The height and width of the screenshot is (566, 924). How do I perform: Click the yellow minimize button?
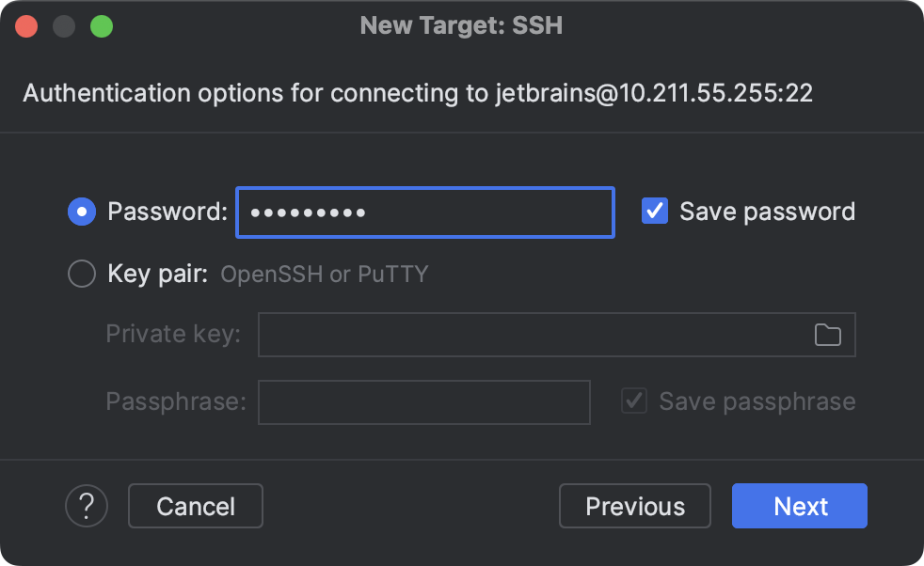coord(63,25)
